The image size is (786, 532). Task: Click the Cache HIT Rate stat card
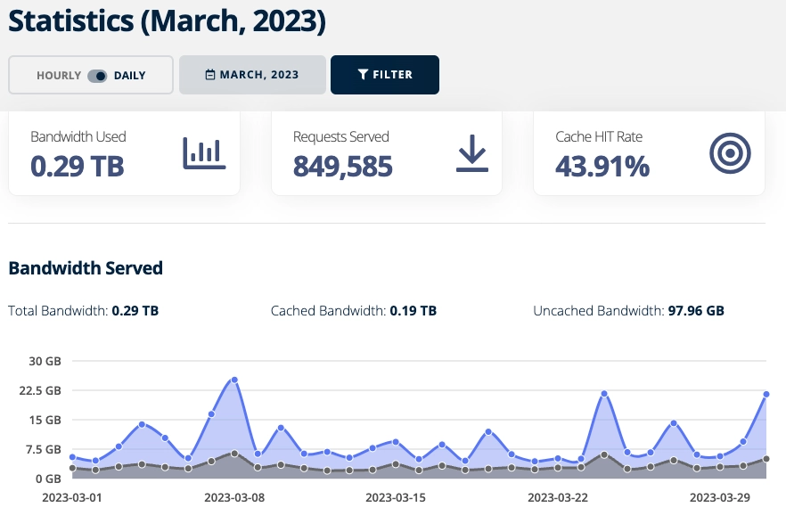click(x=649, y=152)
